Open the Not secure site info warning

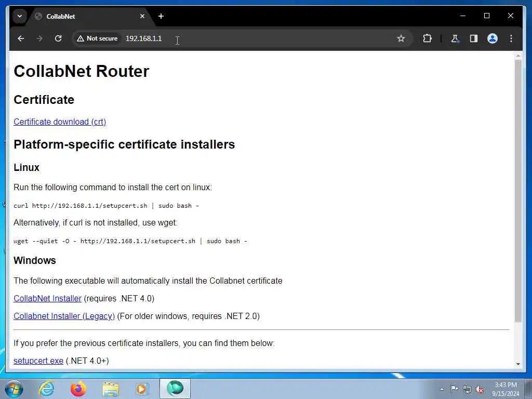(97, 38)
